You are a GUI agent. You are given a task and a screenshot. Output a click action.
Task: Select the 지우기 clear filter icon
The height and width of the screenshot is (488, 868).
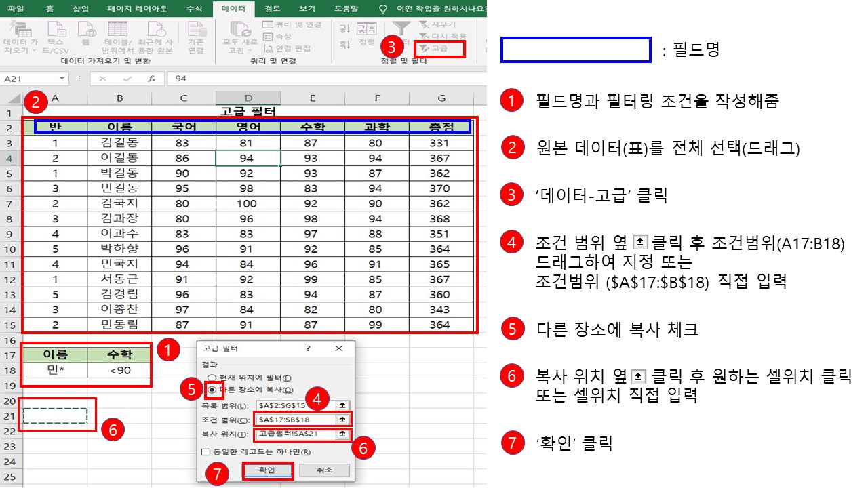[441, 25]
